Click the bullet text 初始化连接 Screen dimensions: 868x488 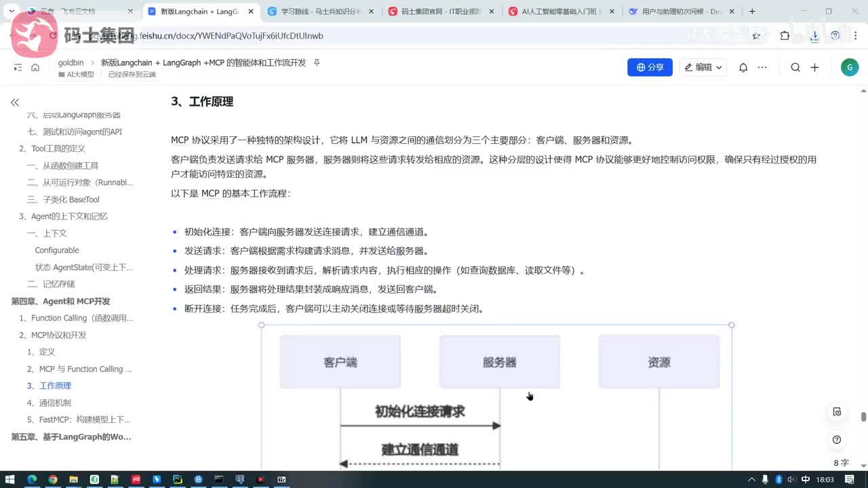(206, 232)
